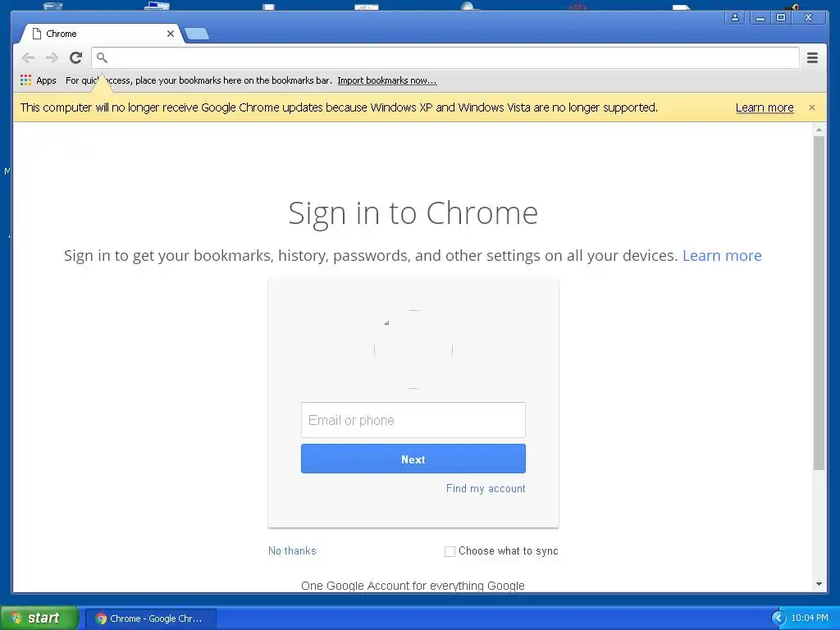Image resolution: width=840 pixels, height=630 pixels.
Task: Open Learn more link beside sign-in description
Action: tap(722, 256)
